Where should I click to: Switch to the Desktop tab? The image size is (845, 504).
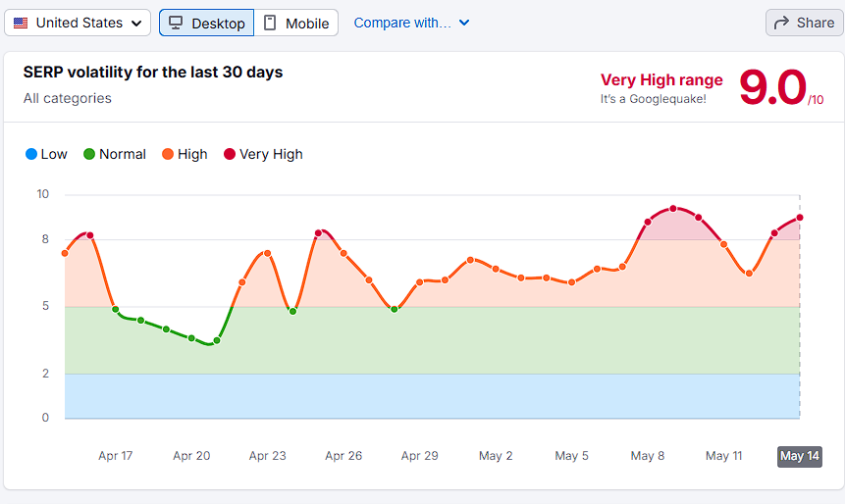point(206,23)
